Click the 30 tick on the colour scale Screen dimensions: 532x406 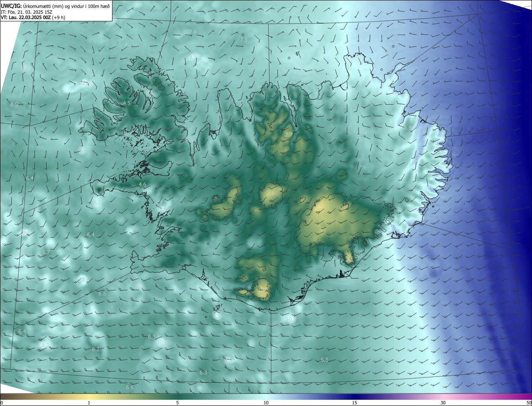[x=443, y=403]
